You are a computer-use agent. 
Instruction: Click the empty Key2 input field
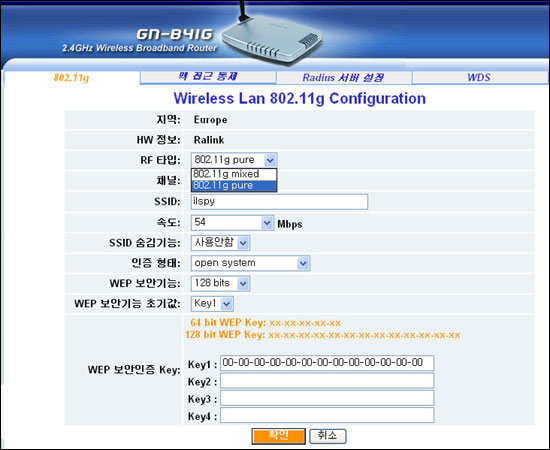pos(327,381)
